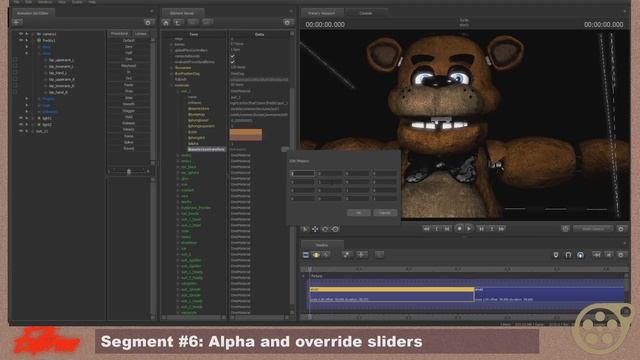Click the Element Viewer up-level icon
The width and height of the screenshot is (640, 360).
pyautogui.click(x=178, y=22)
